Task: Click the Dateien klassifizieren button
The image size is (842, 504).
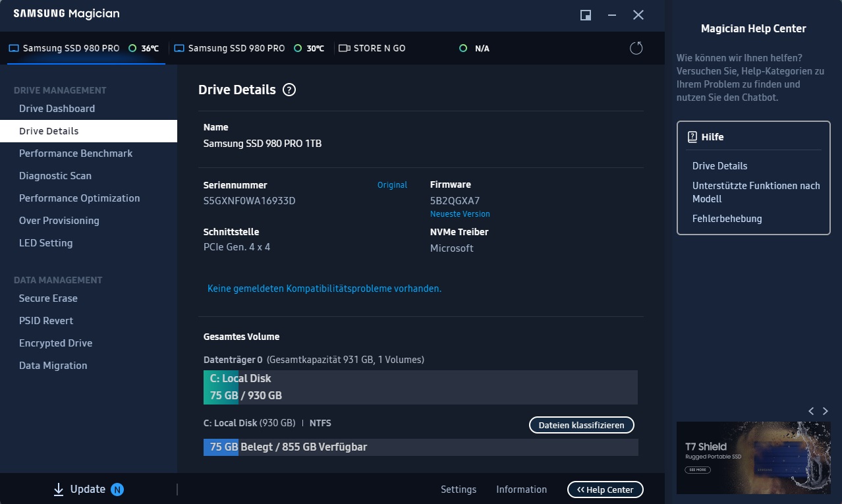Action: coord(581,425)
